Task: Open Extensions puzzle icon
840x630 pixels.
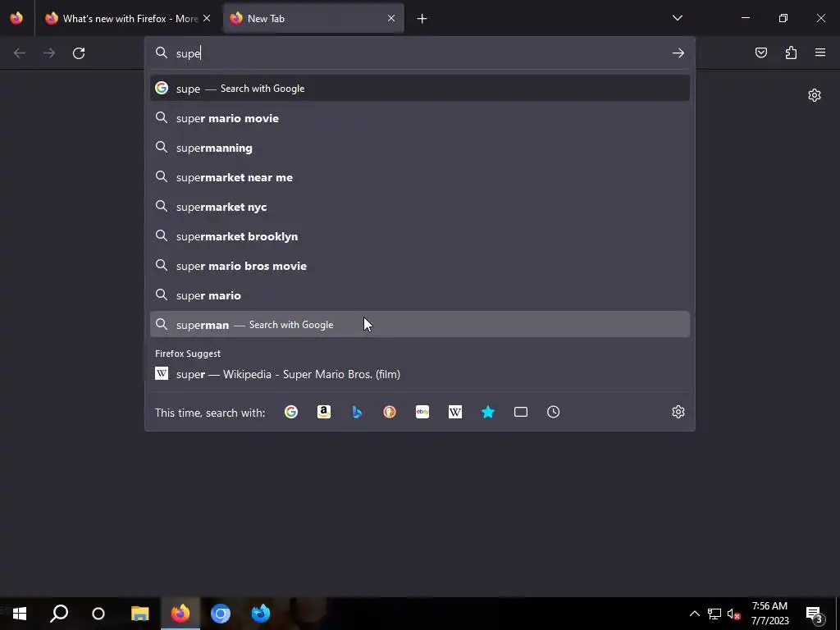Action: 791,52
